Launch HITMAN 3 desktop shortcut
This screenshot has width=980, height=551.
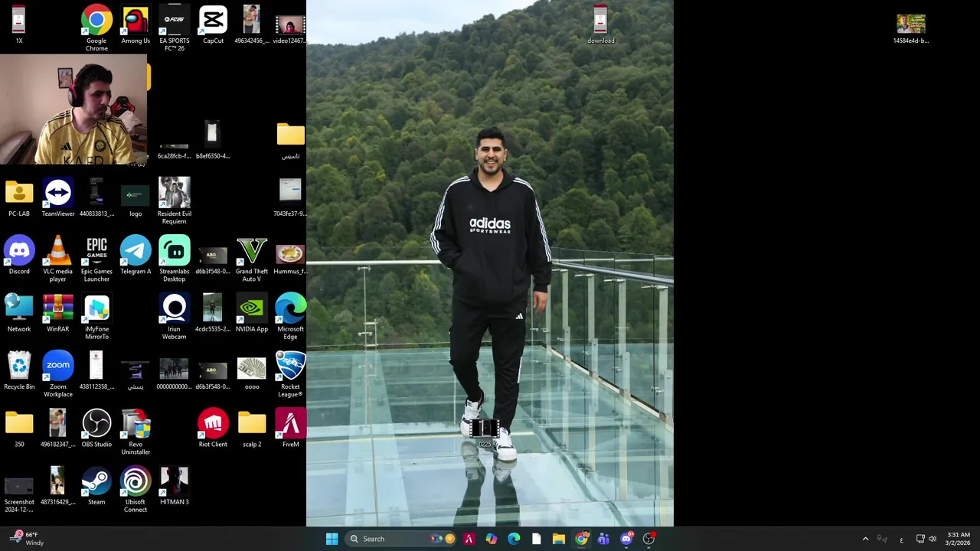[x=174, y=487]
